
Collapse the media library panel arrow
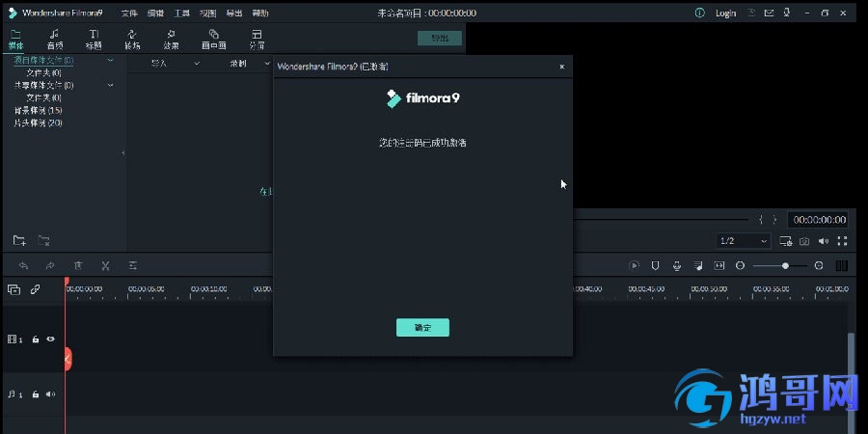(x=122, y=152)
